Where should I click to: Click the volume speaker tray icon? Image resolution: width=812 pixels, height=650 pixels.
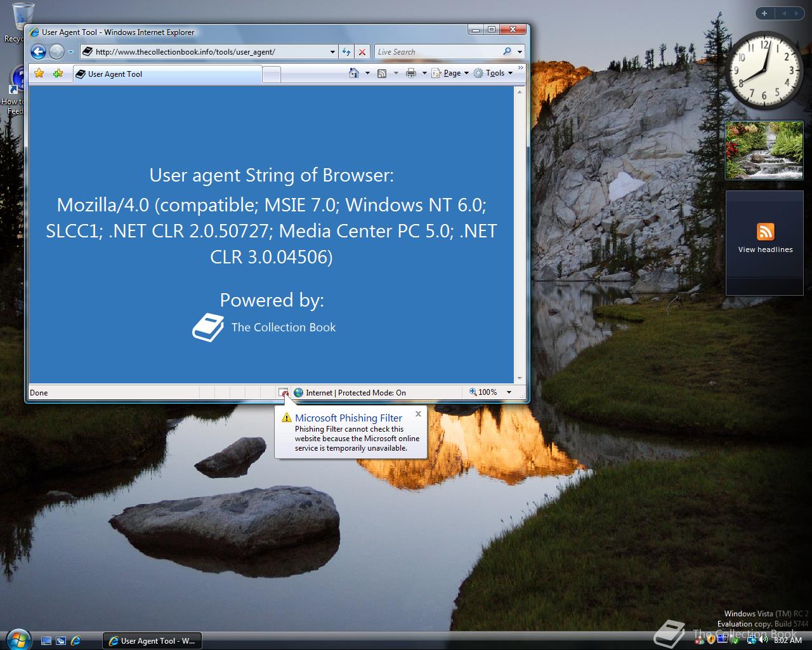[763, 640]
